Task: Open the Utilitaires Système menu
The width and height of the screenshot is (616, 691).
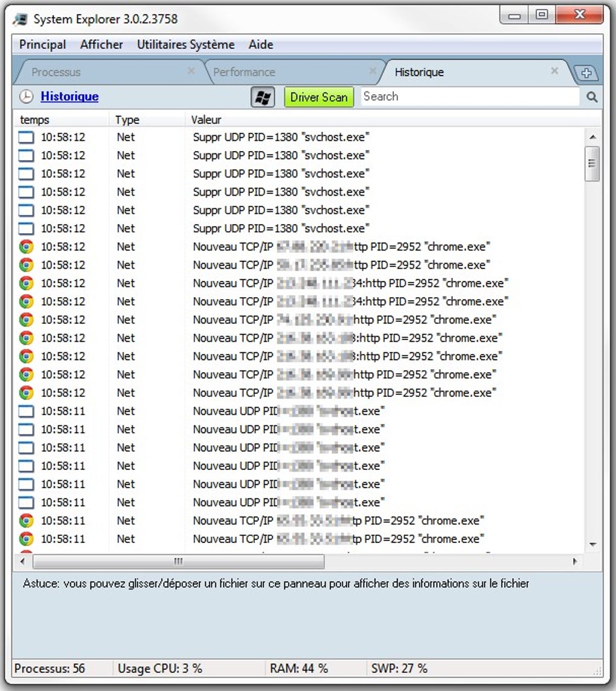Action: [x=187, y=44]
